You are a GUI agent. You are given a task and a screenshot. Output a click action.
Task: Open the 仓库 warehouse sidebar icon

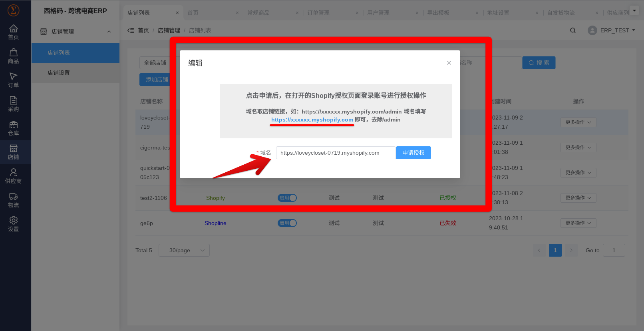point(13,128)
